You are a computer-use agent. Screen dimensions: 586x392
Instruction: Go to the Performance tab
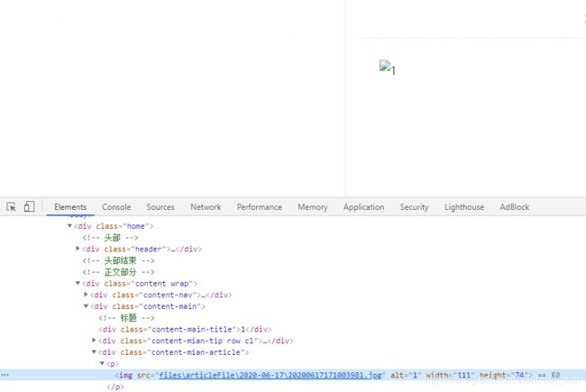coord(260,207)
